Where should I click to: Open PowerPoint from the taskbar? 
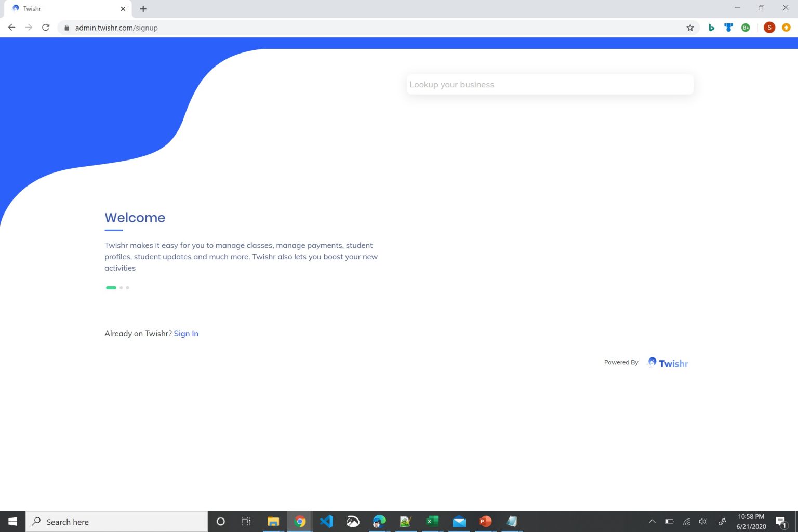[485, 522]
